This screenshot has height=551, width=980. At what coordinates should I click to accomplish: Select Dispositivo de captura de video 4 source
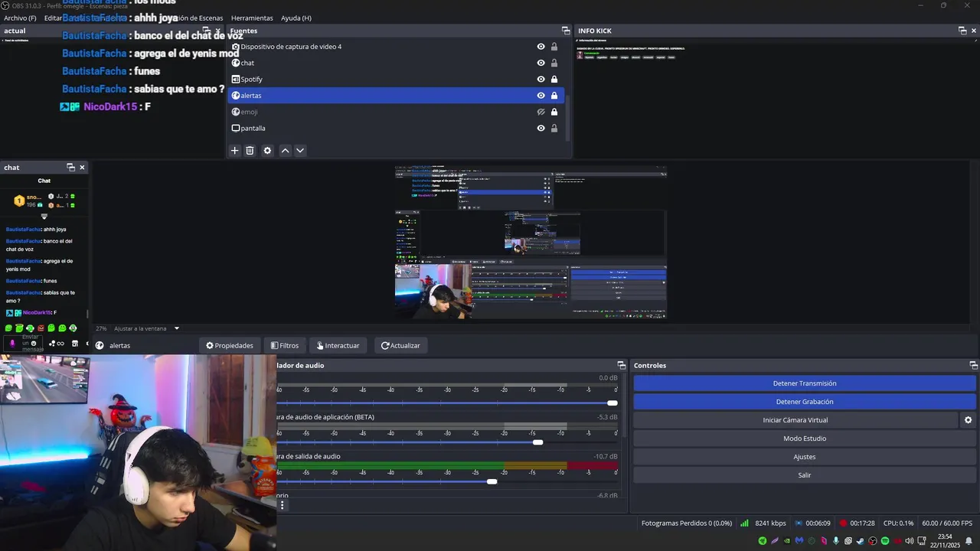[396, 47]
